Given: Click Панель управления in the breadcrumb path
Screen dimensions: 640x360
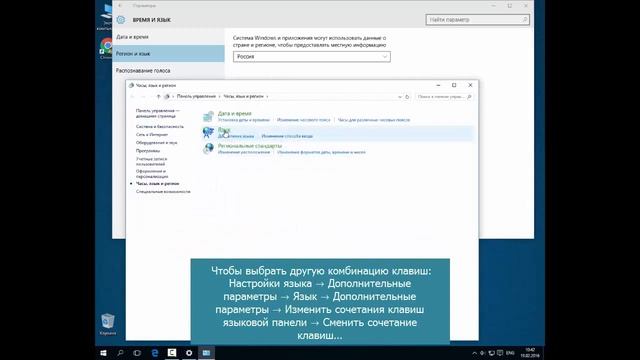Looking at the screenshot, I should 196,97.
